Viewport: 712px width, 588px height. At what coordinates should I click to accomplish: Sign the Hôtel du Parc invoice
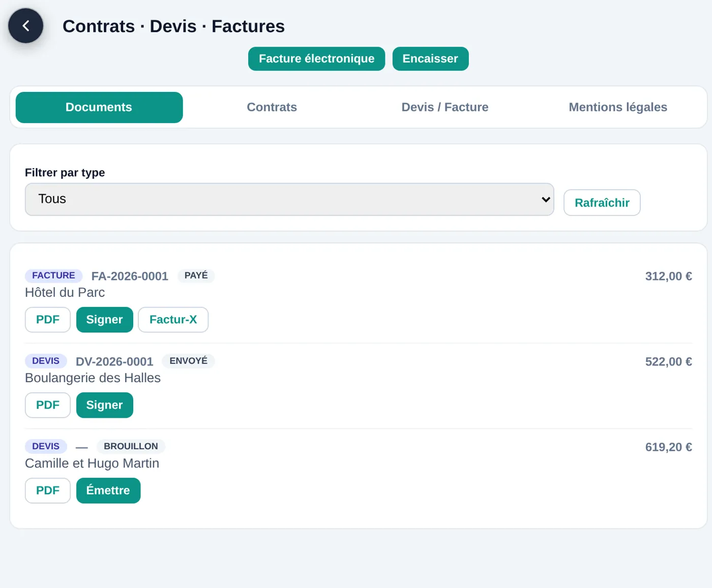[x=105, y=320]
